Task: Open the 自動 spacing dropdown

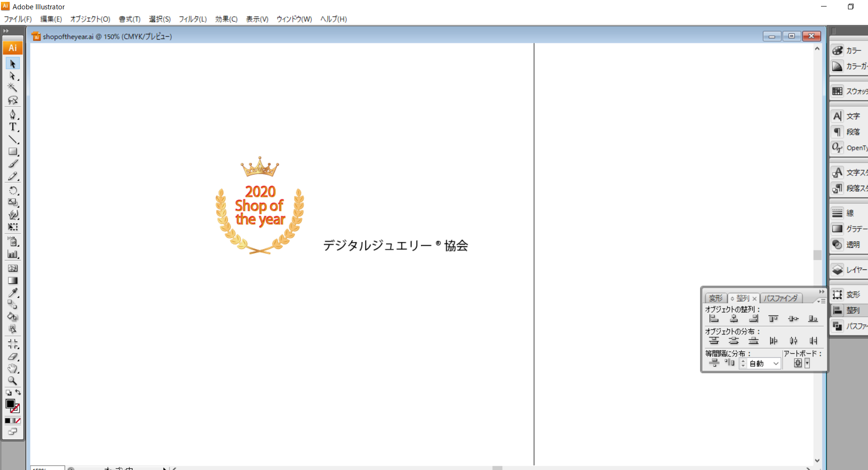Action: pyautogui.click(x=776, y=363)
